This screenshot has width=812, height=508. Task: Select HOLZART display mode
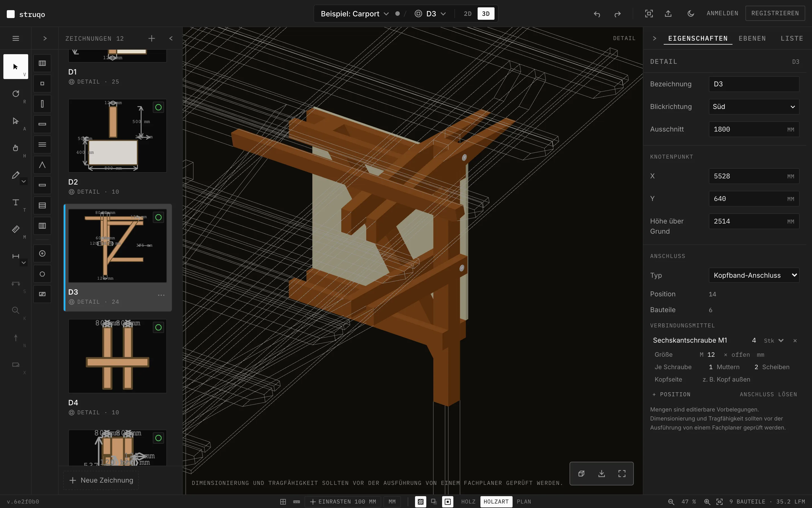click(x=496, y=502)
